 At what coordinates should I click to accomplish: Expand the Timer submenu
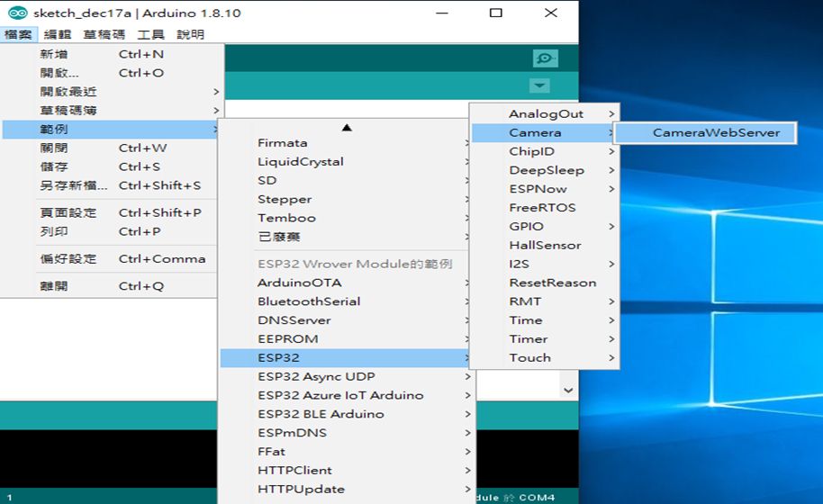[544, 340]
